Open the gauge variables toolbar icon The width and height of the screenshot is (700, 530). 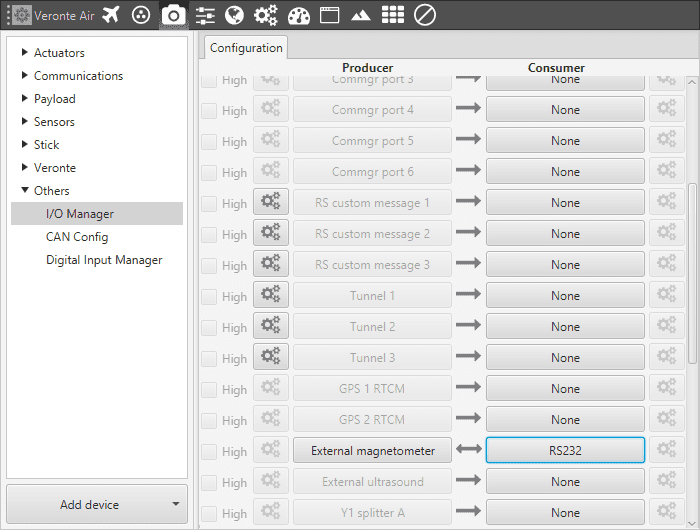[x=299, y=15]
